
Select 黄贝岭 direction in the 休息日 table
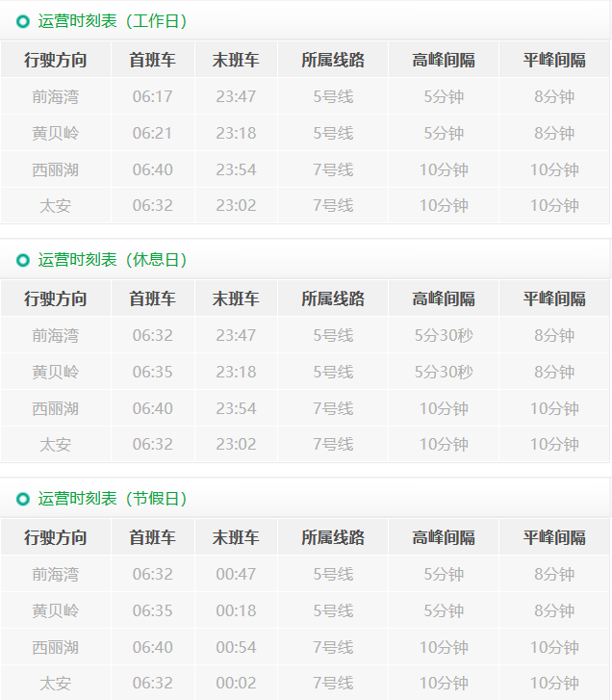(x=56, y=372)
